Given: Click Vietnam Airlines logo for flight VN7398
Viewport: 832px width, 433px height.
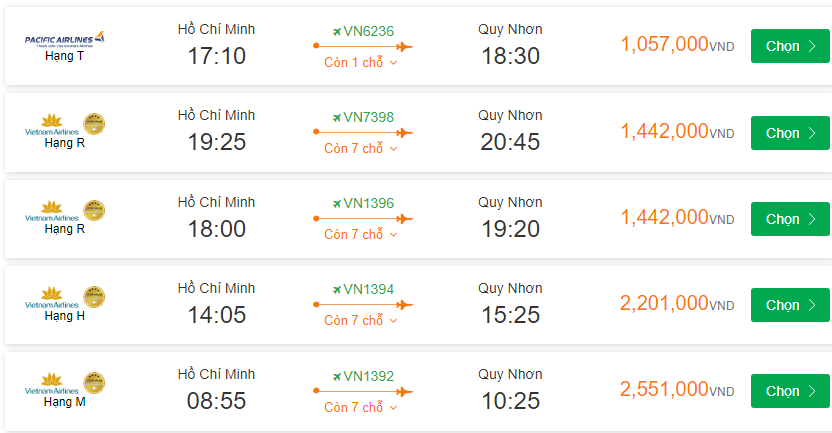Looking at the screenshot, I should point(51,127).
